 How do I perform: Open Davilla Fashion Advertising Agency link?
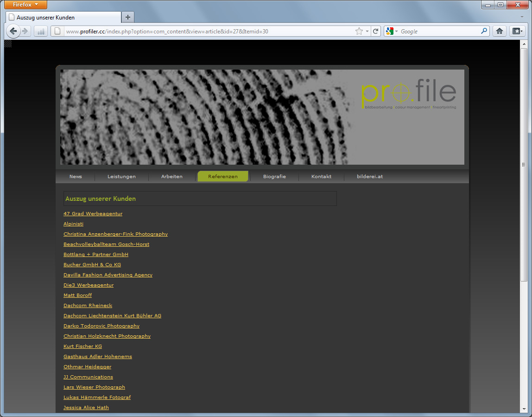[x=108, y=275]
